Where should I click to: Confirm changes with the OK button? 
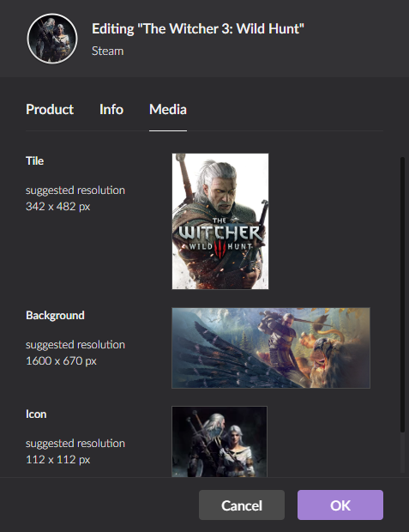click(340, 505)
